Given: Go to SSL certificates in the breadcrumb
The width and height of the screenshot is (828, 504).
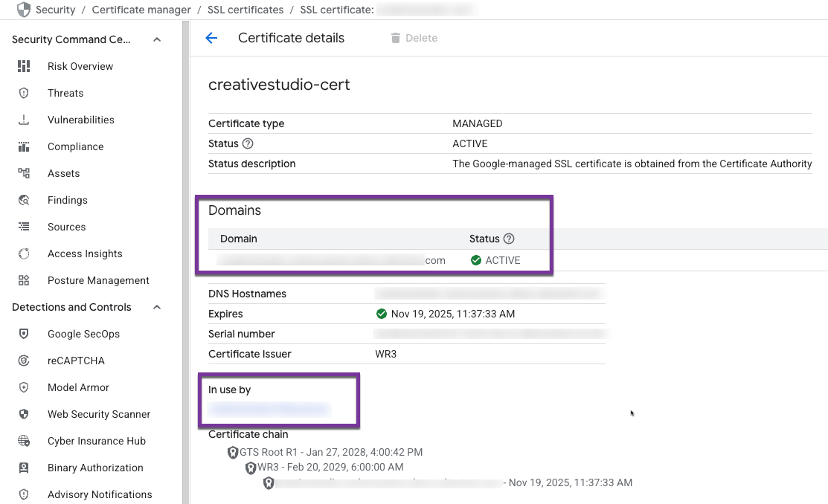Looking at the screenshot, I should [x=245, y=10].
